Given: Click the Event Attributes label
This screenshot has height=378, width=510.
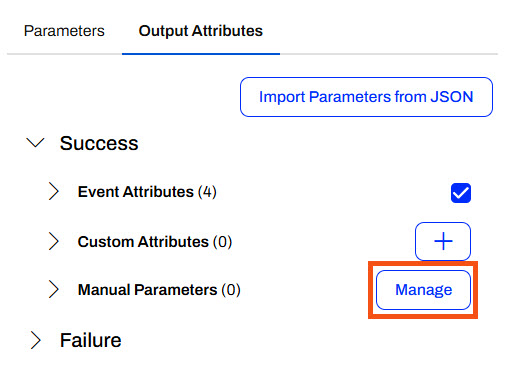Looking at the screenshot, I should coord(135,192).
